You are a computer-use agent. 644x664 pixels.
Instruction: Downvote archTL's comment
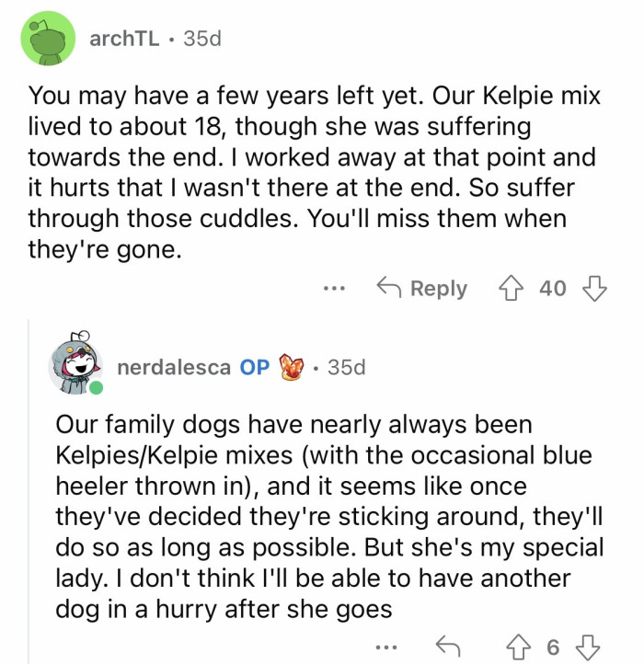(595, 288)
